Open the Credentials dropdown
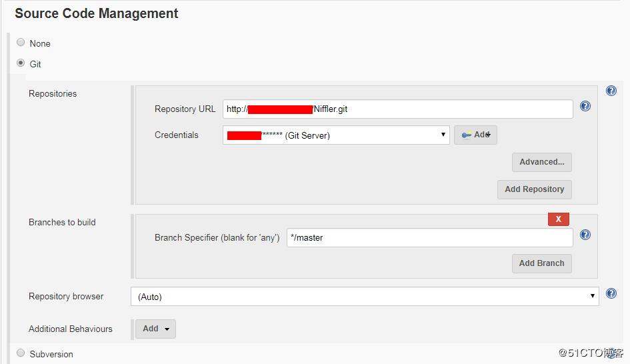This screenshot has width=630, height=364. click(336, 135)
